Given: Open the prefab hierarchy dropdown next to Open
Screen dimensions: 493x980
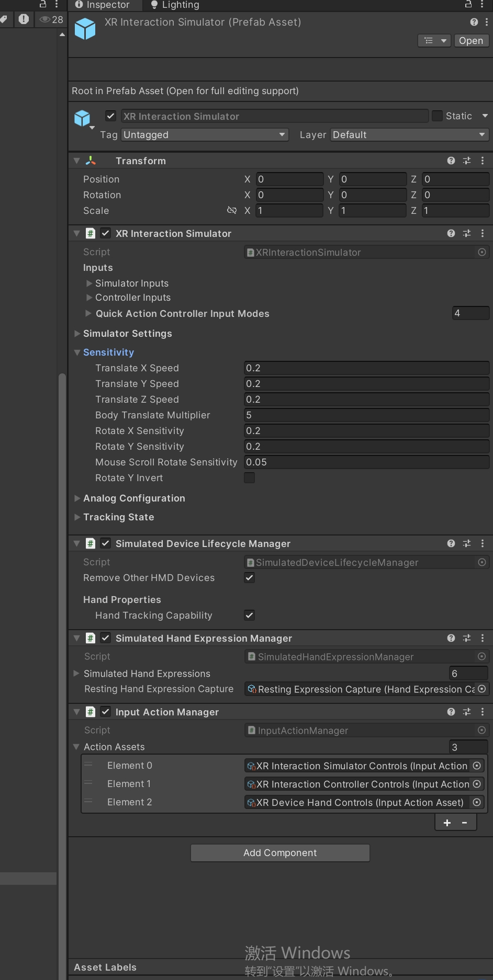Looking at the screenshot, I should coord(434,41).
